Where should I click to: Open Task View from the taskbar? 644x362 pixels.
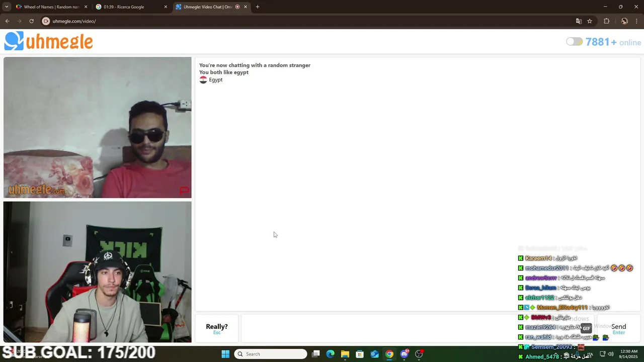coord(316,354)
